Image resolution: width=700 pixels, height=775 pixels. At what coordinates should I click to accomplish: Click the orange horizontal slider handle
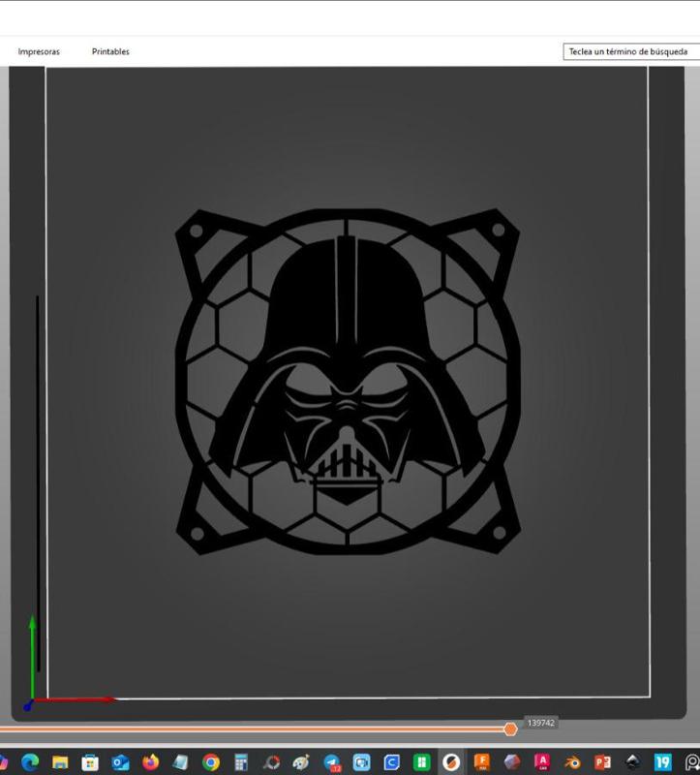(510, 728)
